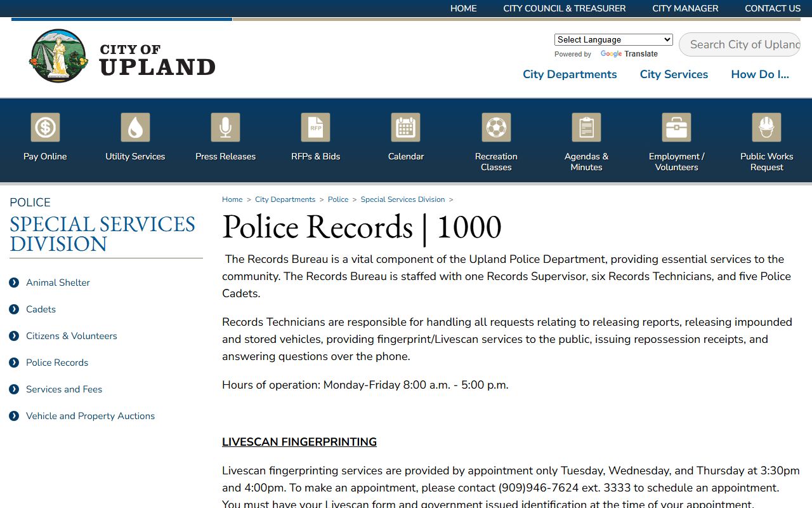The height and width of the screenshot is (508, 812).
Task: Click the Google Translate attribution link
Action: pos(629,54)
